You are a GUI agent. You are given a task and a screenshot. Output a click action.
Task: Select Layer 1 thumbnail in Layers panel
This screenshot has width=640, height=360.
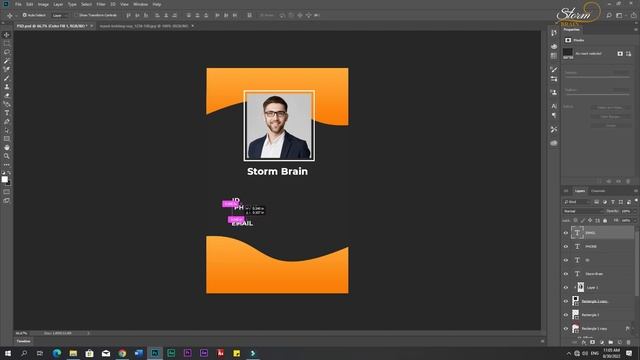coord(580,287)
